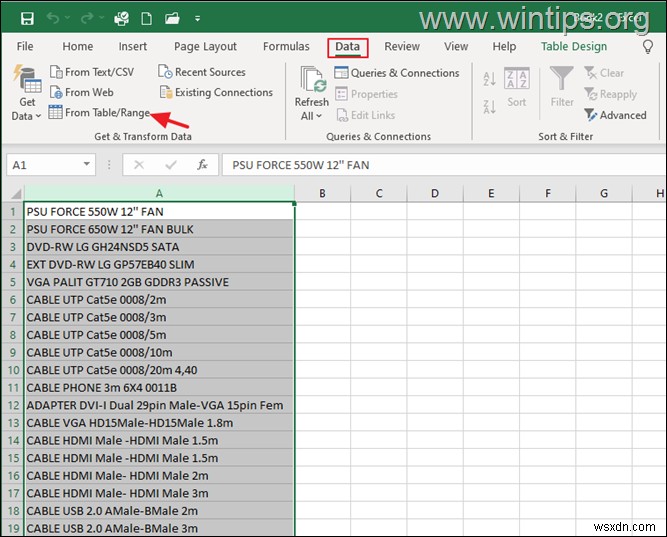The width and height of the screenshot is (667, 537).
Task: Expand the Name Box dropdown arrow
Action: tap(86, 164)
